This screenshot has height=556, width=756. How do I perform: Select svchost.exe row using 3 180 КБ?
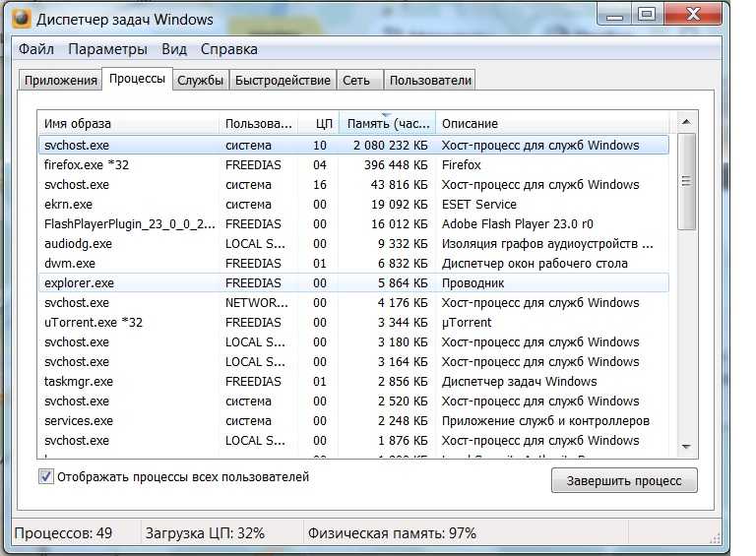[353, 342]
